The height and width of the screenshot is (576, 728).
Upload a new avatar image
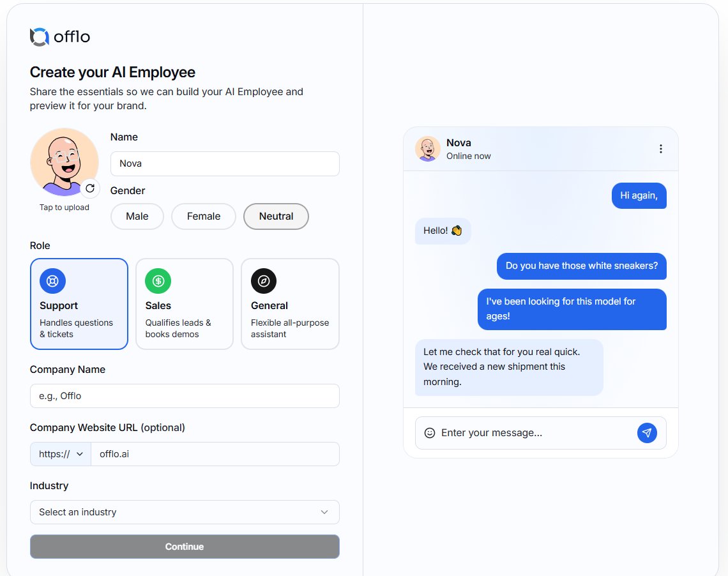(64, 162)
